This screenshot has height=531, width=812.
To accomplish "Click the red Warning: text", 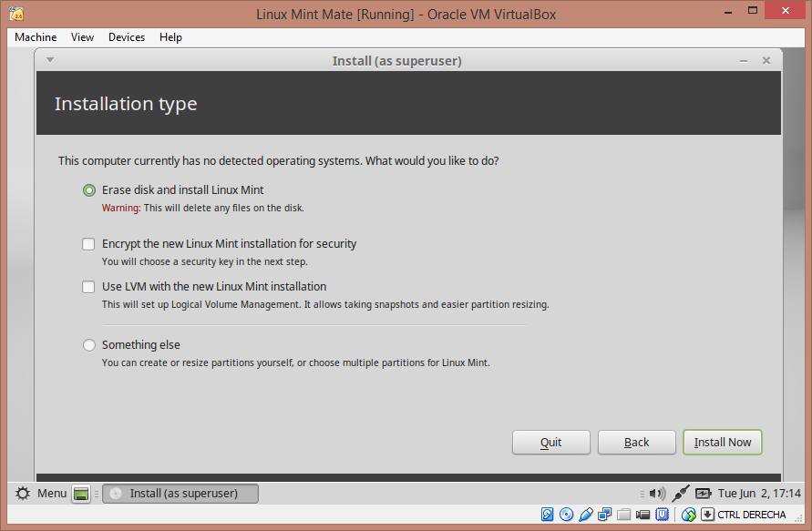I will coord(121,208).
